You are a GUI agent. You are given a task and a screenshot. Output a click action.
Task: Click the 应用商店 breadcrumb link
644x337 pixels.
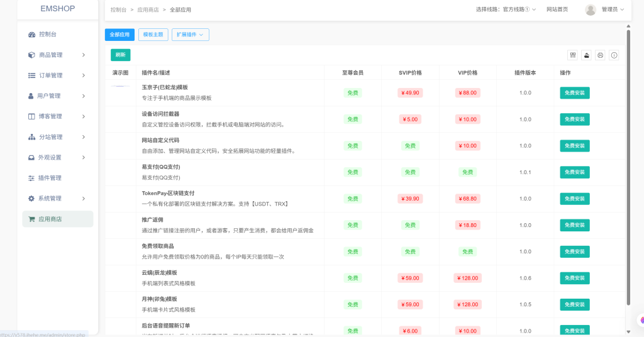[x=148, y=10]
